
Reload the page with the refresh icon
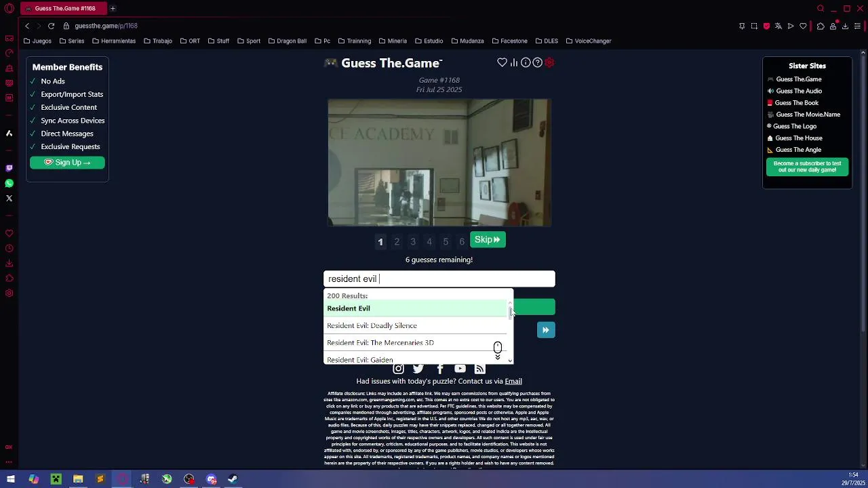51,26
